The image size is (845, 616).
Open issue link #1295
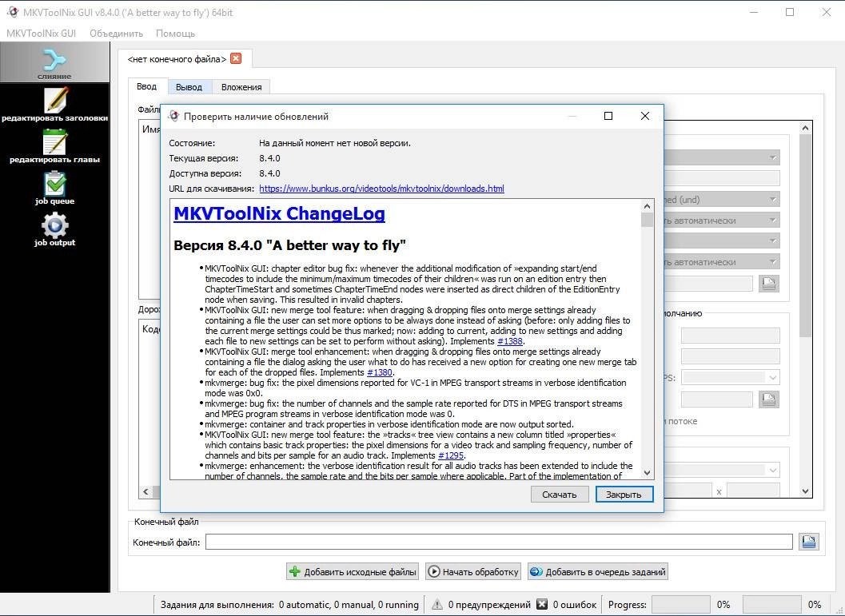tap(451, 455)
